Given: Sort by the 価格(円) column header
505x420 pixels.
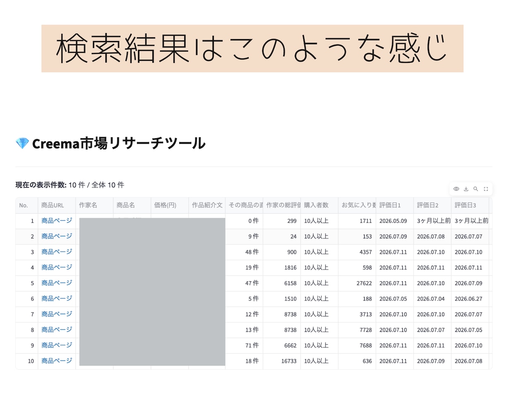Looking at the screenshot, I should pyautogui.click(x=170, y=205).
